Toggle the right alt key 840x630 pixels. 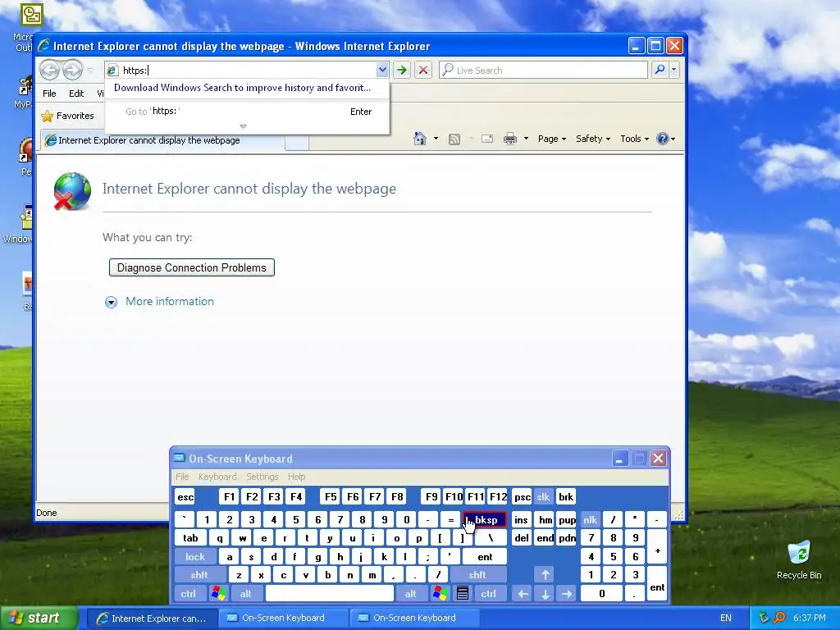[x=411, y=594]
